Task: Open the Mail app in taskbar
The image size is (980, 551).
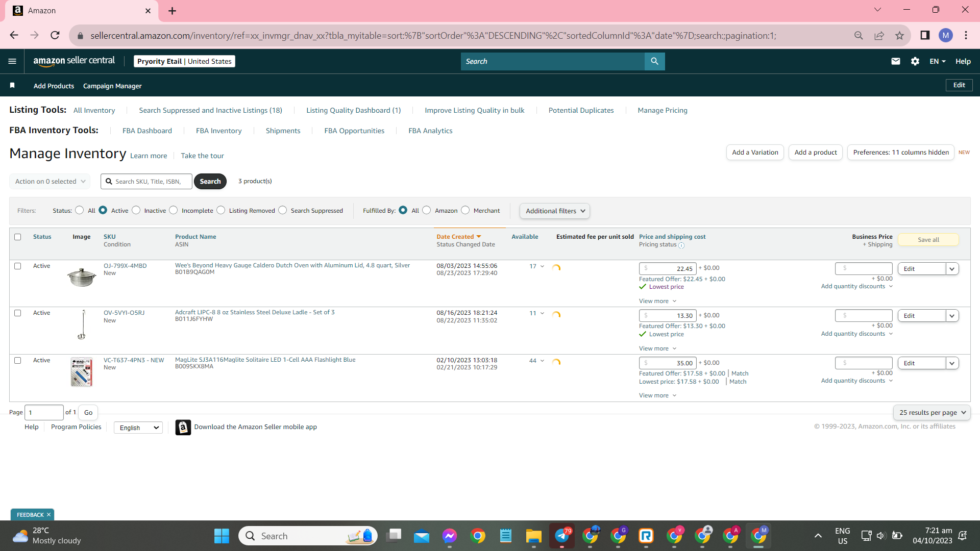Action: click(422, 536)
